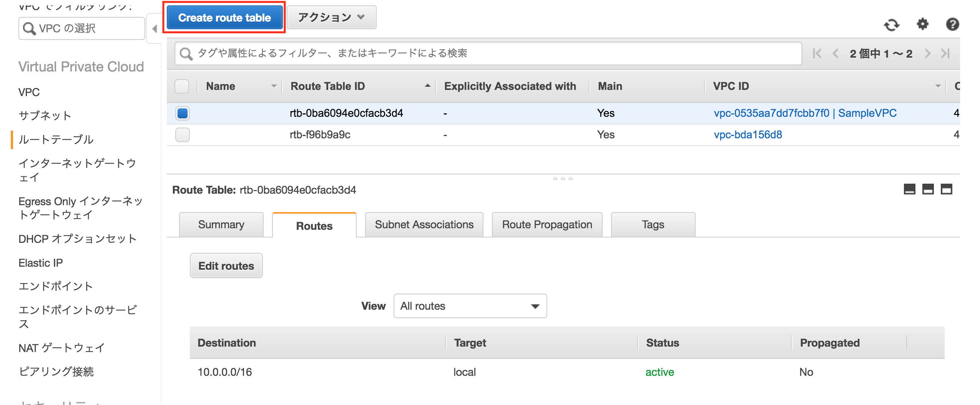Open the Name column filter dropdown
This screenshot has width=980, height=405.
pyautogui.click(x=274, y=86)
